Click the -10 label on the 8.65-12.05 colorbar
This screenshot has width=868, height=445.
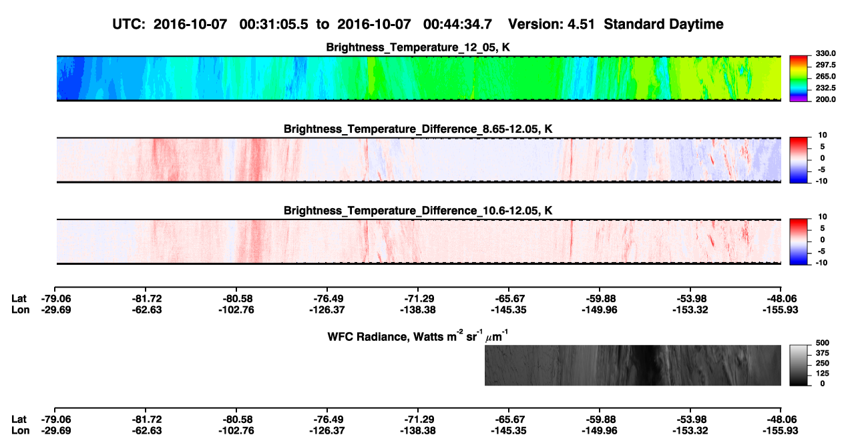coord(821,181)
